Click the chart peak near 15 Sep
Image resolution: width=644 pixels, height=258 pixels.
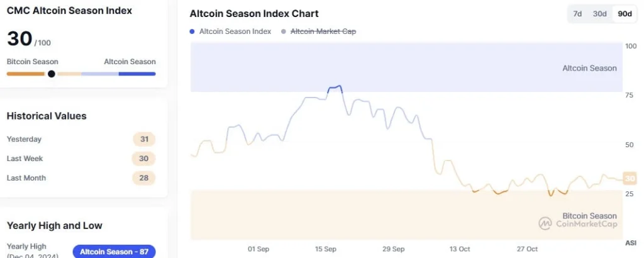[340, 86]
